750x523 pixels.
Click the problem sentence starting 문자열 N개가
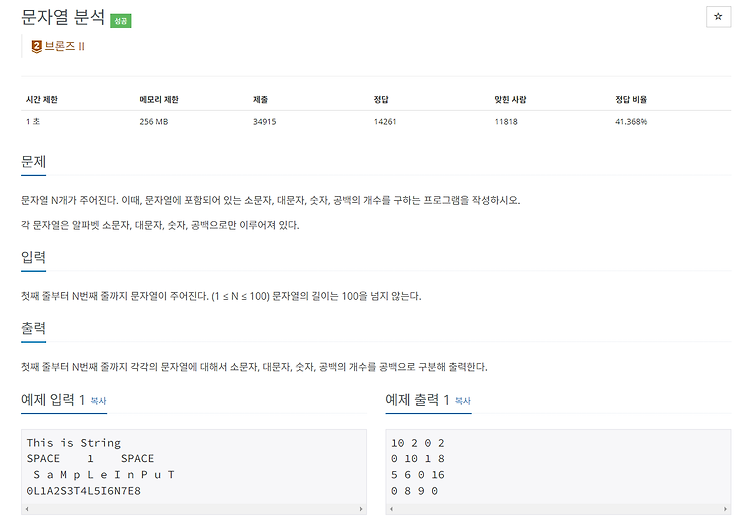[x=270, y=200]
